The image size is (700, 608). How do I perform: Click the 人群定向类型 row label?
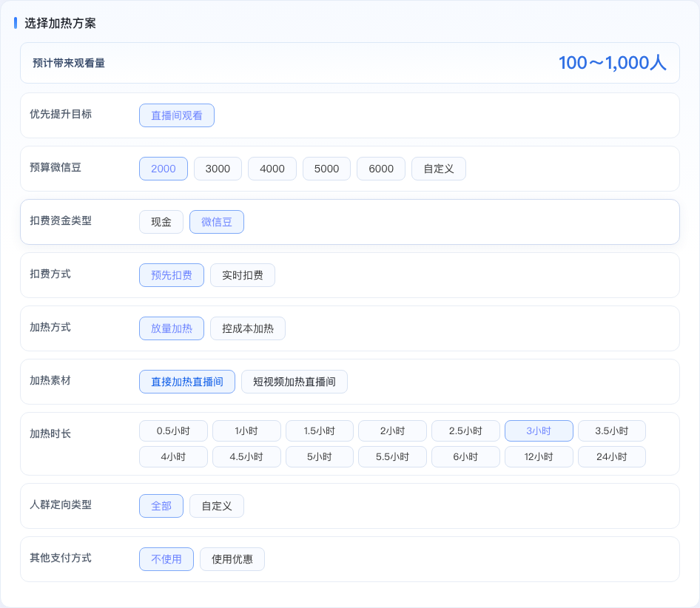61,504
